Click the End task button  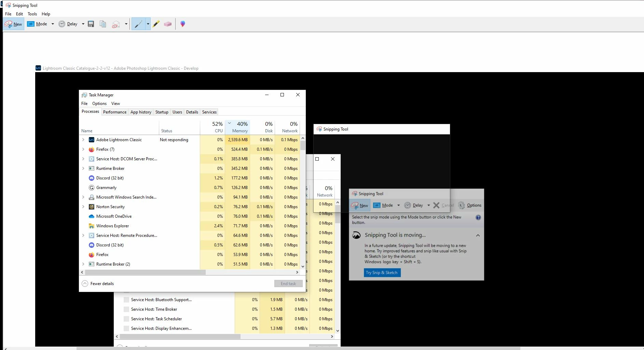click(x=288, y=284)
